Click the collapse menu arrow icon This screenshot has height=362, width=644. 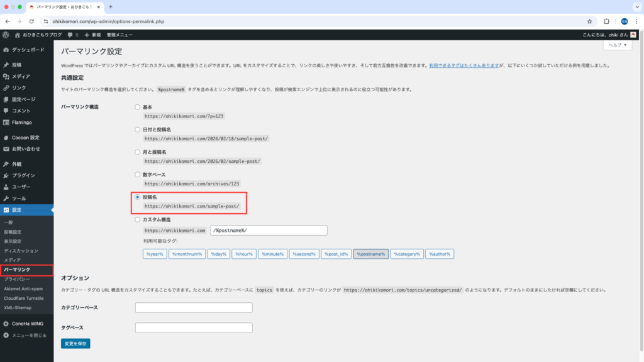pyautogui.click(x=6, y=335)
